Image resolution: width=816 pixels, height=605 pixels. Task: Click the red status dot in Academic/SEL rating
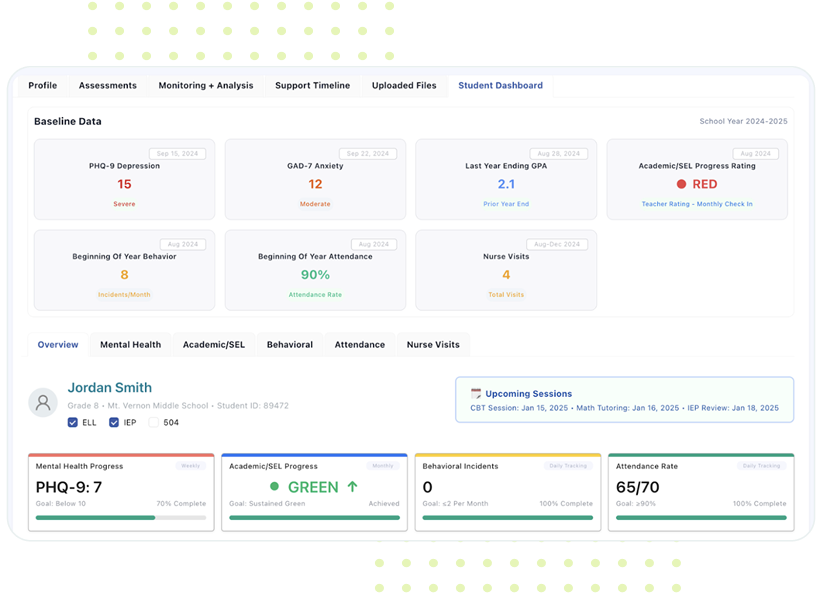[x=681, y=184]
